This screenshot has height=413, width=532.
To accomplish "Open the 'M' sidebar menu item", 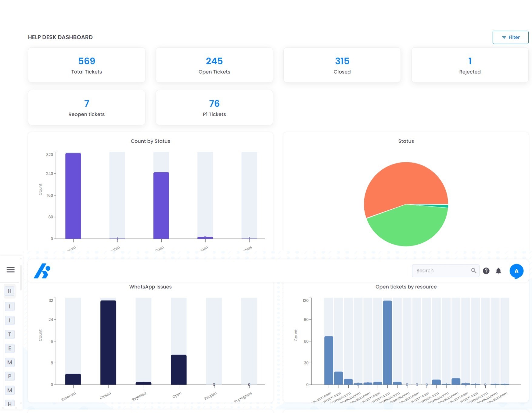I will [x=9, y=362].
